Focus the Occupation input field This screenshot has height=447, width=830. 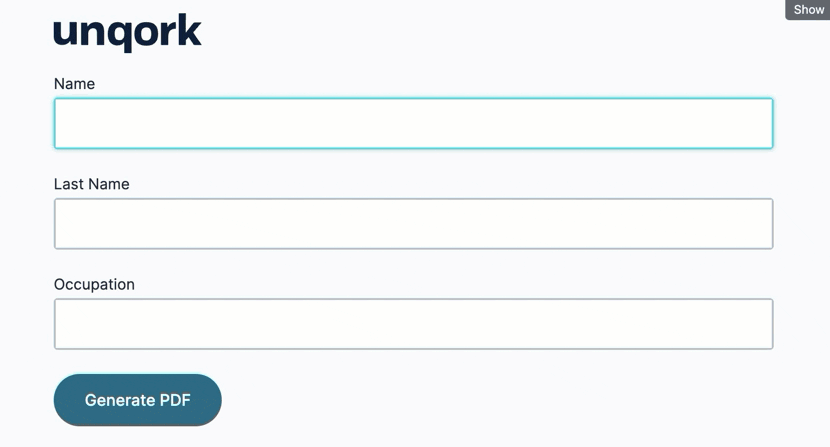tap(413, 324)
